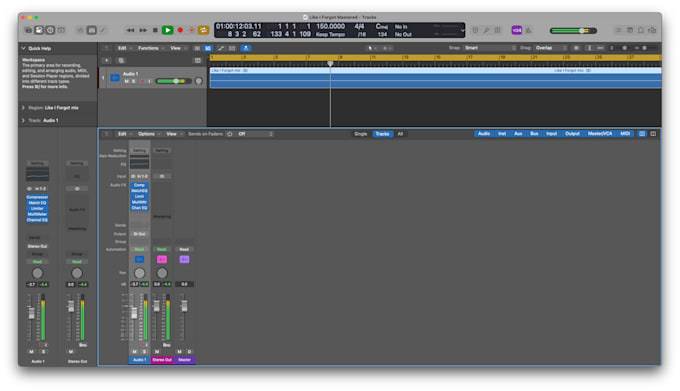680x391 pixels.
Task: Open the Comp plug-in slot in mixer
Action: coord(139,185)
